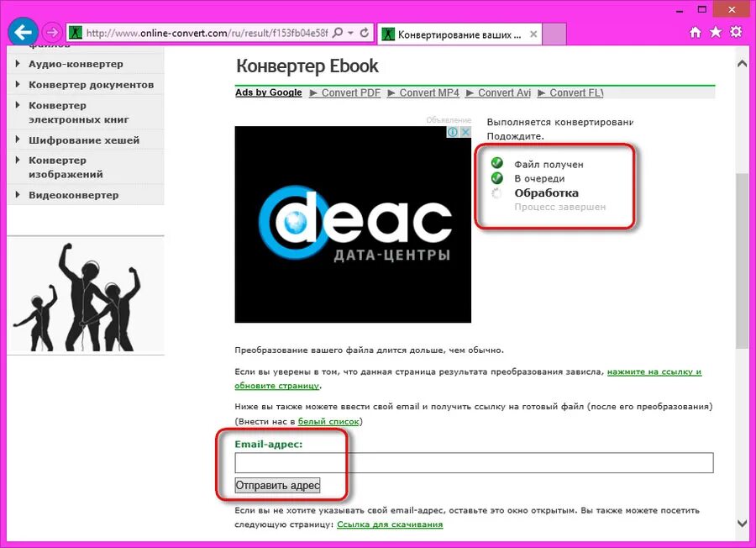The width and height of the screenshot is (756, 548).
Task: Expand Конвертер документов sidebar item
Action: [x=18, y=84]
